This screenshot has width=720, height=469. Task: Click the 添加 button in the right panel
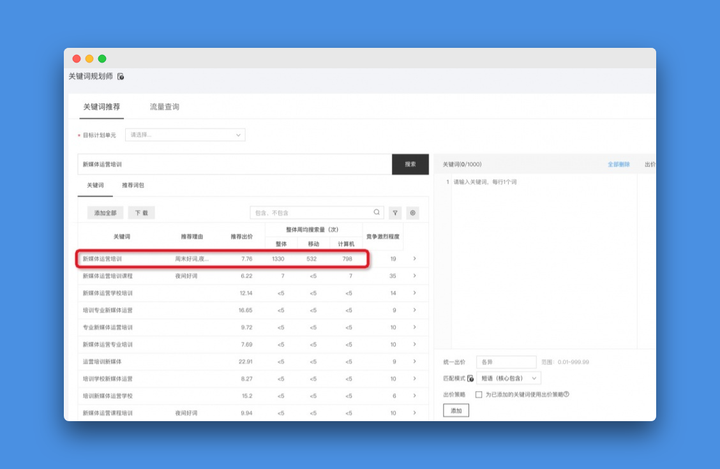[x=456, y=410]
